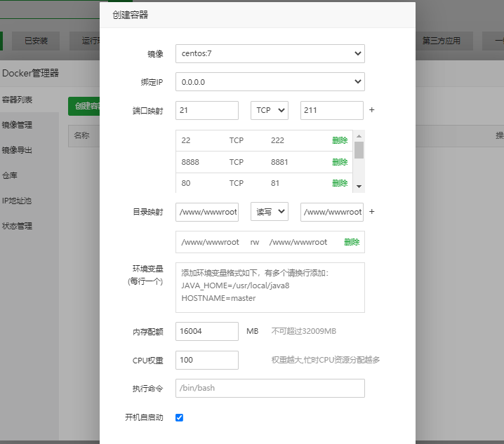The image size is (504, 444).
Task: Open the TCP protocol dropdown
Action: click(270, 110)
